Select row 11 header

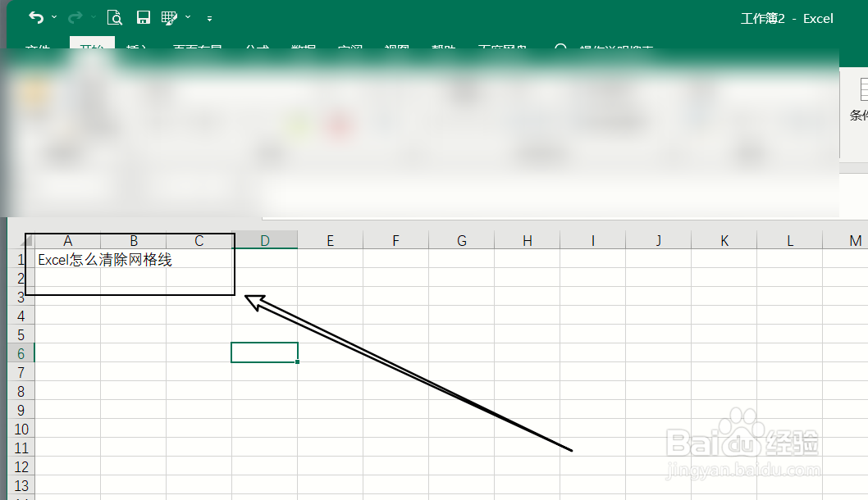[x=21, y=448]
